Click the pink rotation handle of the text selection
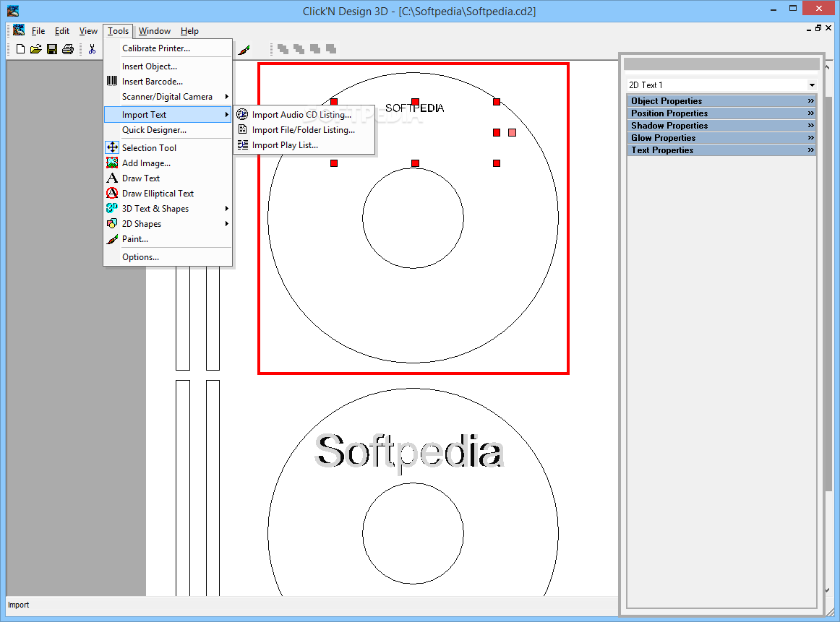Screen dimensions: 840x622 click(512, 132)
